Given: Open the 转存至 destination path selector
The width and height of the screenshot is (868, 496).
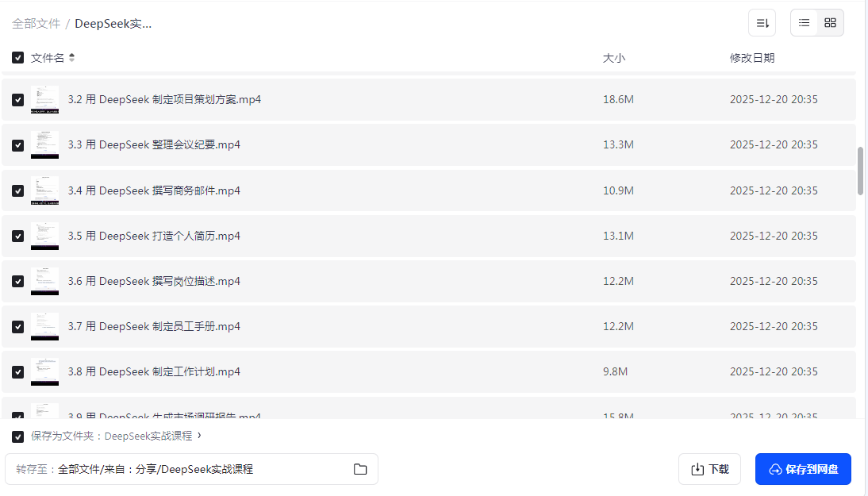Looking at the screenshot, I should (x=191, y=470).
